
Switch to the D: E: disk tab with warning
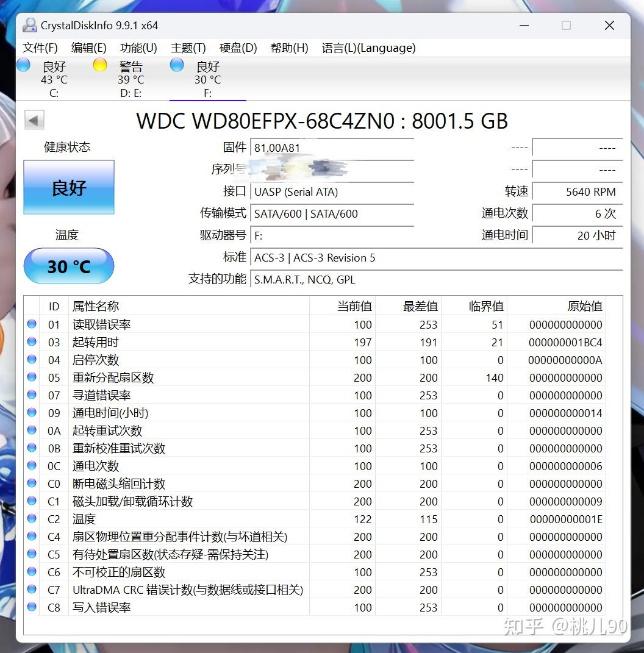point(131,79)
